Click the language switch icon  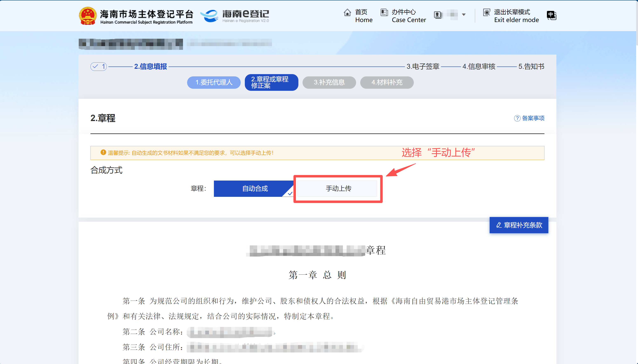(x=551, y=15)
